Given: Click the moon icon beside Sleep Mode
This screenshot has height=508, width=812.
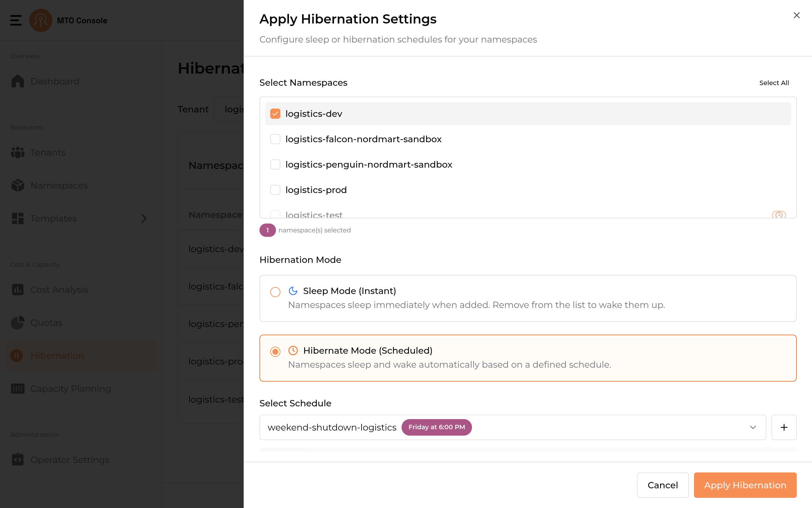Looking at the screenshot, I should click(293, 291).
